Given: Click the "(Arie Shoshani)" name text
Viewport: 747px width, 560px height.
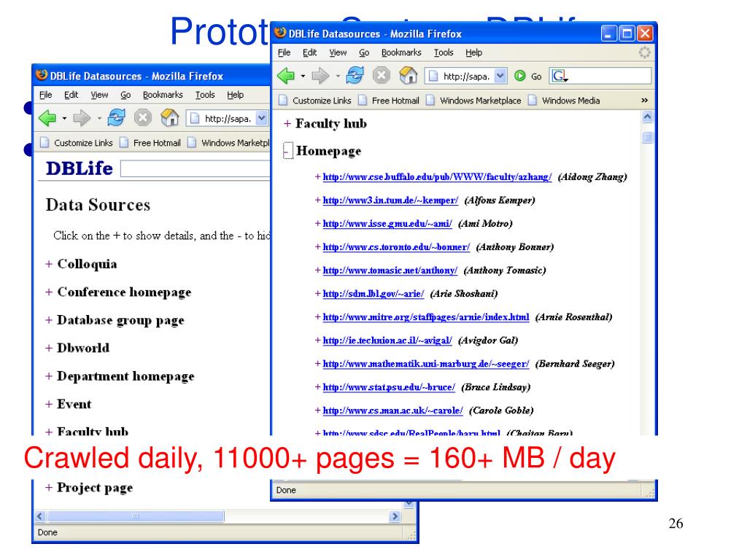Looking at the screenshot, I should point(463,293).
